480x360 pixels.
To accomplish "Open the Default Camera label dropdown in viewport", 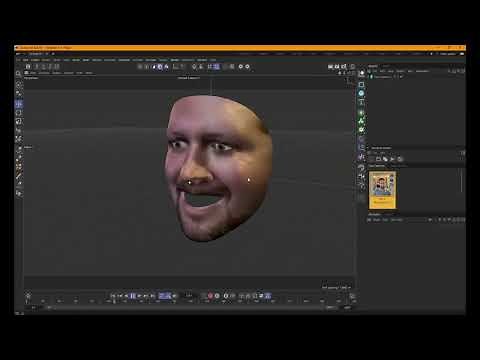I will coord(189,78).
